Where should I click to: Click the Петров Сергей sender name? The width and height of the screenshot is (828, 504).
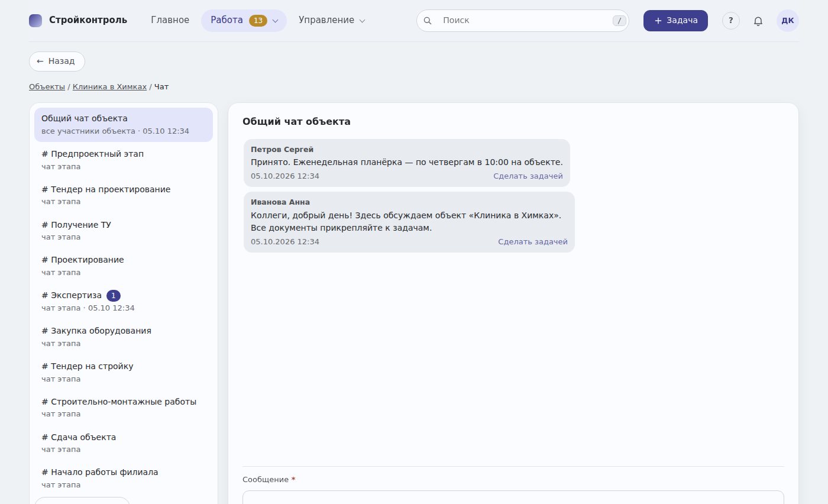(282, 150)
